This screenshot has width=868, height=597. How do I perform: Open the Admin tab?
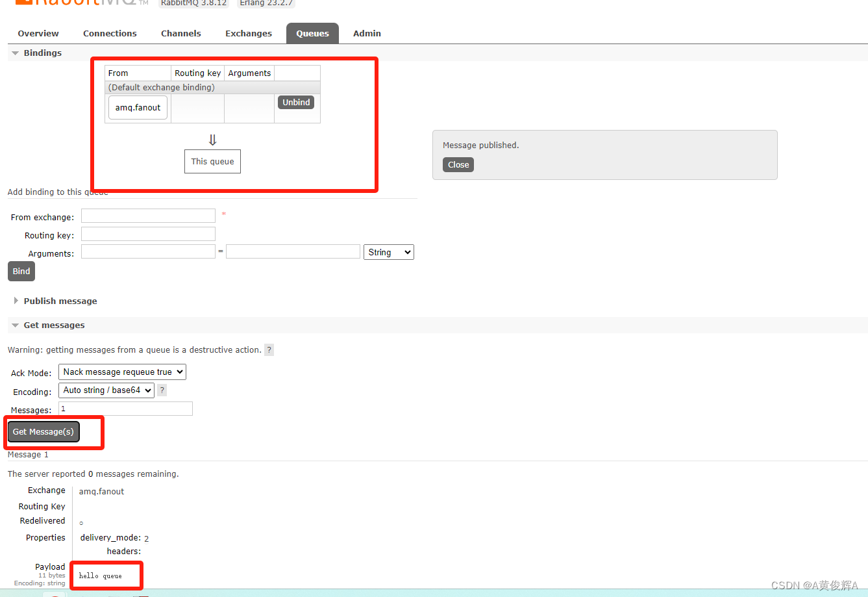pyautogui.click(x=367, y=34)
